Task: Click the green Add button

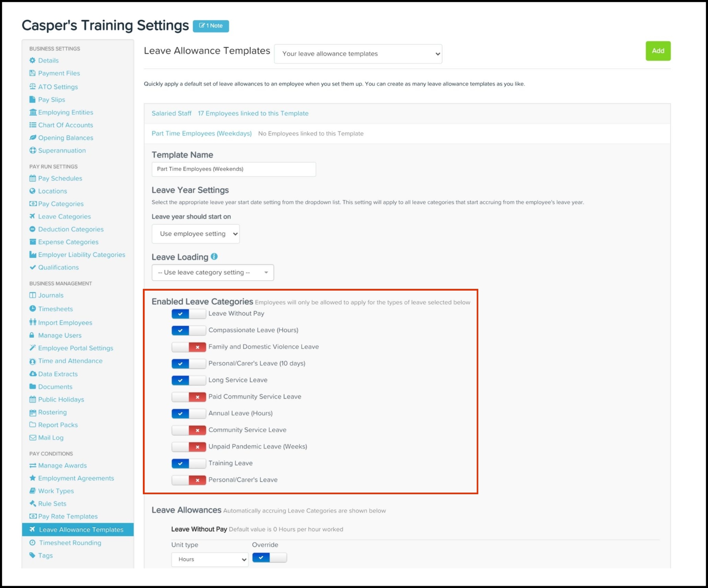Action: point(658,51)
